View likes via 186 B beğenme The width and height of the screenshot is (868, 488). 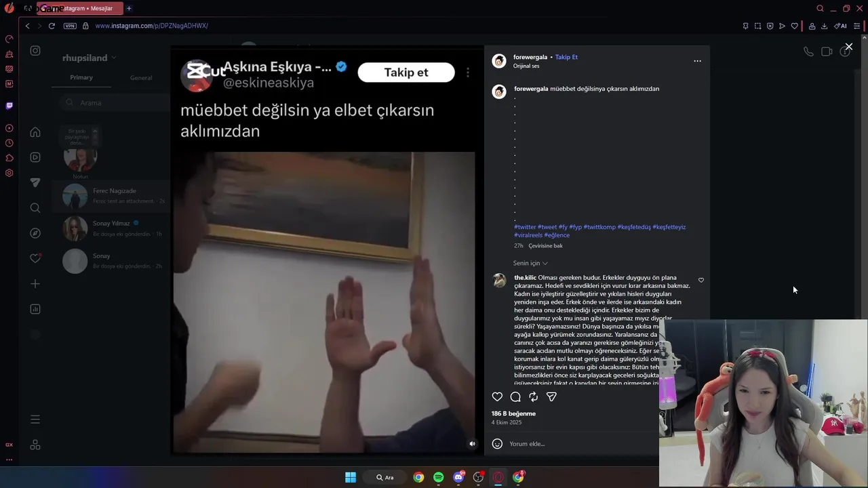point(513,413)
